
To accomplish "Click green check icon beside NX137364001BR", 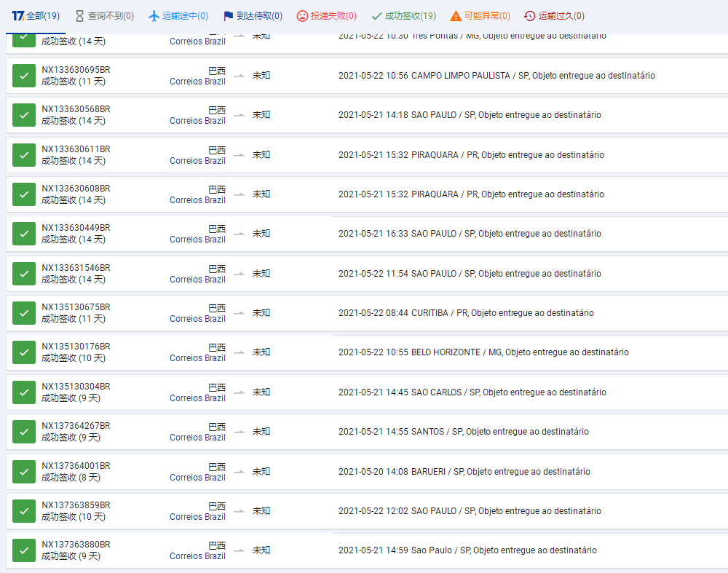I will tap(24, 472).
